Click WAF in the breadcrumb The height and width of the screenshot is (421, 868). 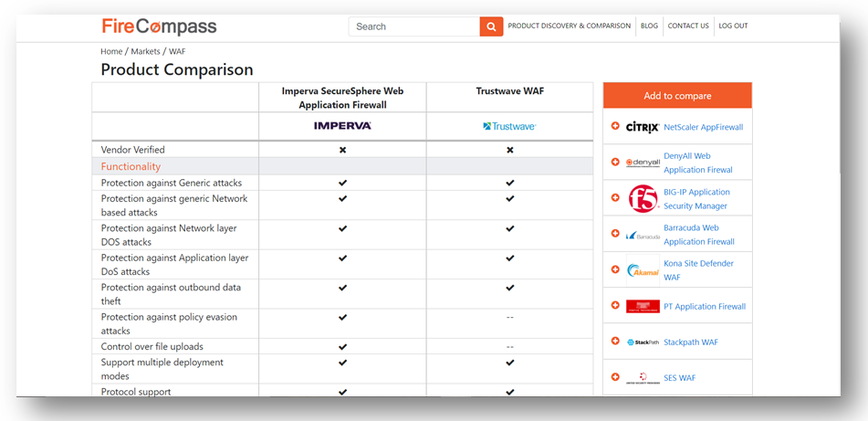click(177, 51)
